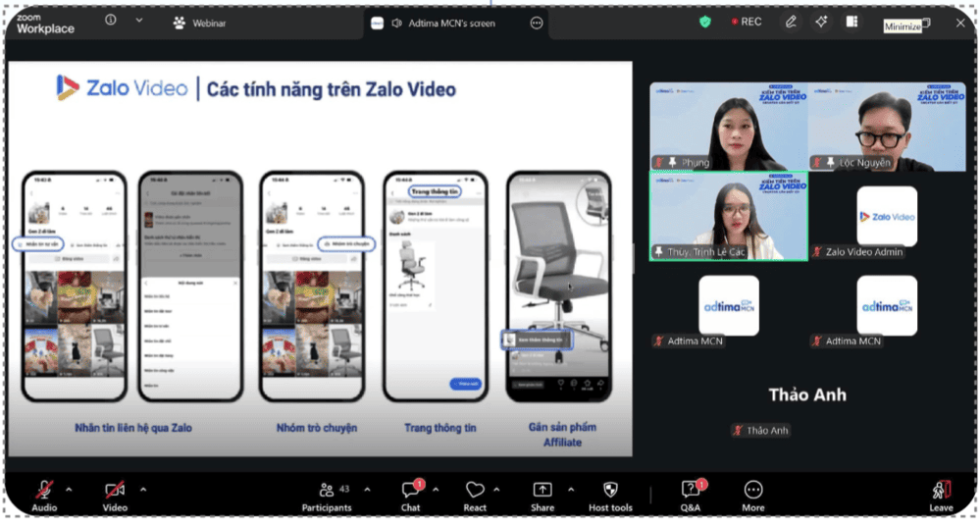
Task: Click caption 'Nhóm trò chuyện' on slide
Action: coord(317,428)
